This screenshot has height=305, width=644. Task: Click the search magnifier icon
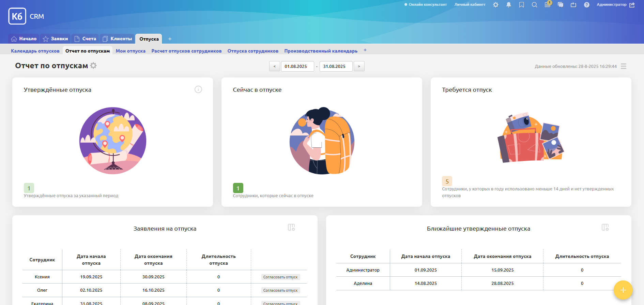point(535,5)
